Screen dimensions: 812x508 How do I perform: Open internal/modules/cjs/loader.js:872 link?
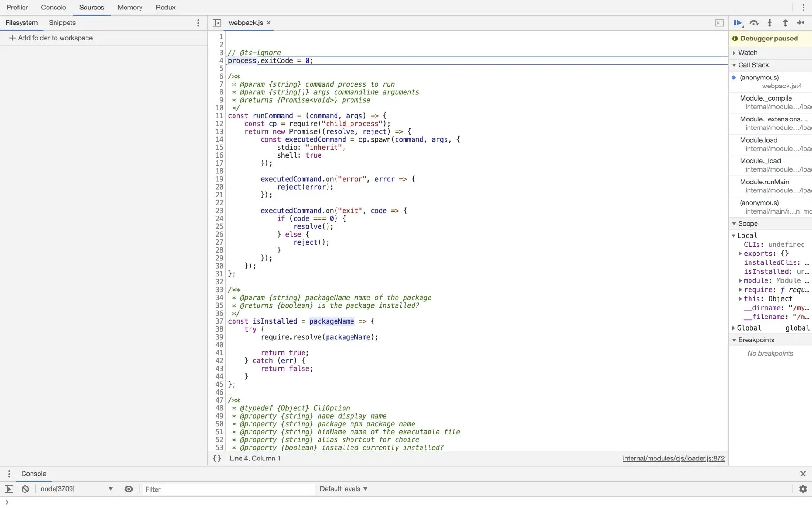coord(673,459)
